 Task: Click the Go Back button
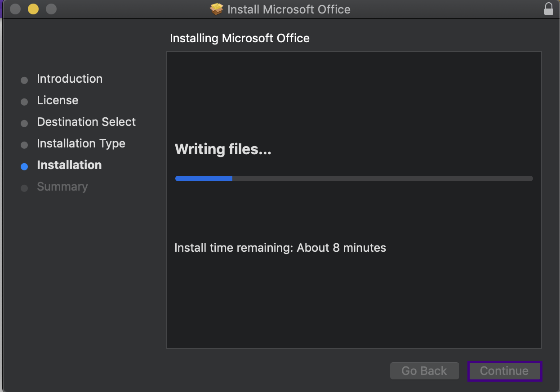(x=424, y=371)
